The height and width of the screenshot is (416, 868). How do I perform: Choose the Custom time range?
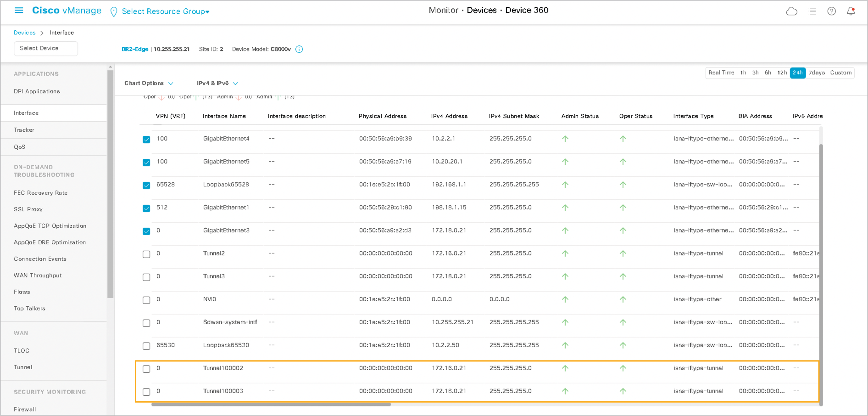(841, 73)
